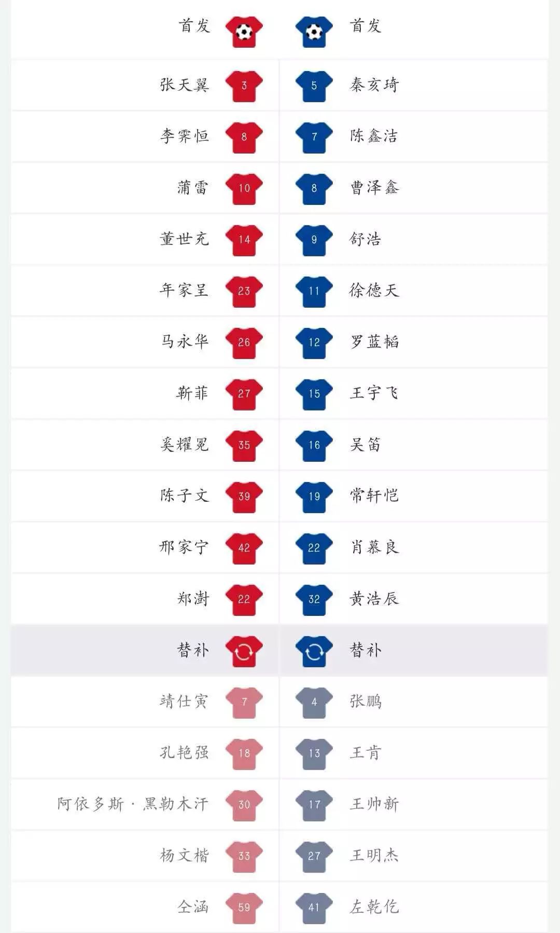Select faded blue jersey number 41
The width and height of the screenshot is (560, 933).
(x=314, y=908)
